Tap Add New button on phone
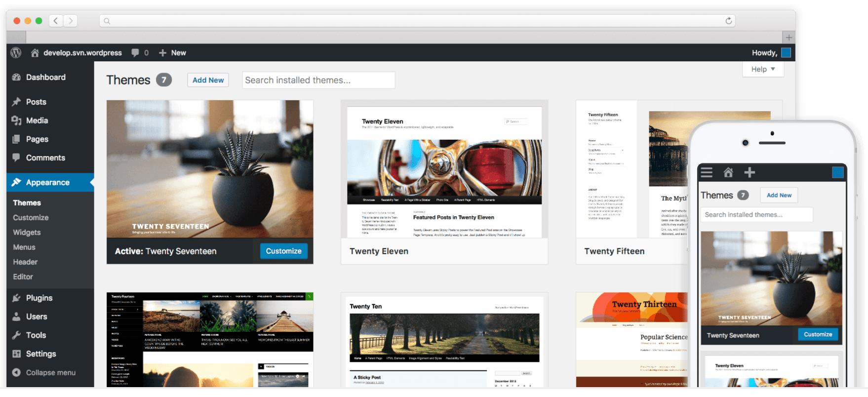 point(779,195)
